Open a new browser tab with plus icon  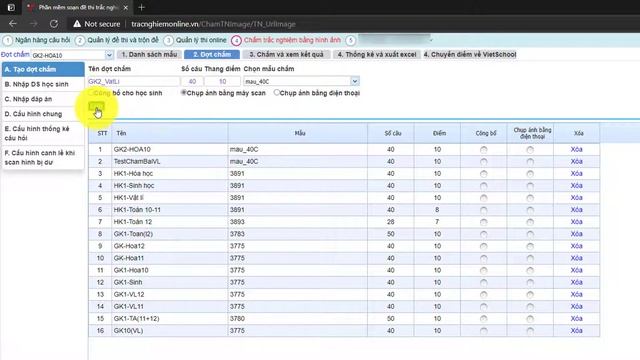click(141, 7)
